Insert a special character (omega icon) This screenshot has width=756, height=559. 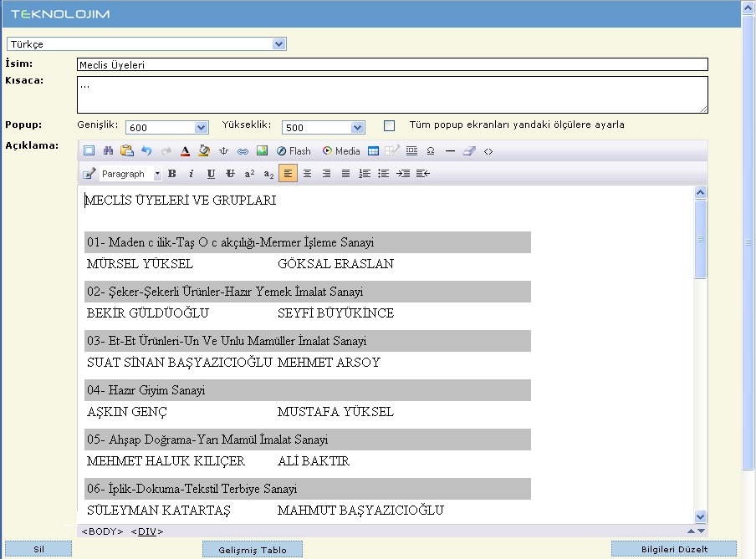pos(431,151)
